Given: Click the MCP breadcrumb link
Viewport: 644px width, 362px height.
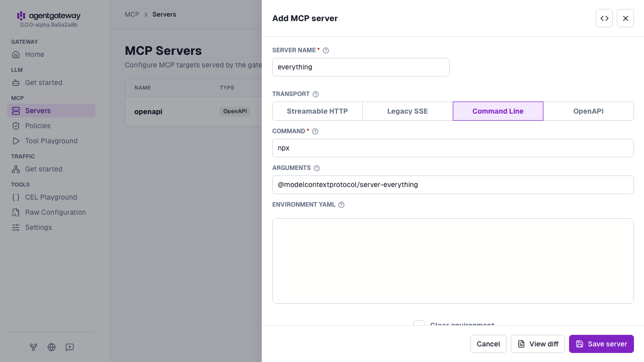Looking at the screenshot, I should pos(132,15).
